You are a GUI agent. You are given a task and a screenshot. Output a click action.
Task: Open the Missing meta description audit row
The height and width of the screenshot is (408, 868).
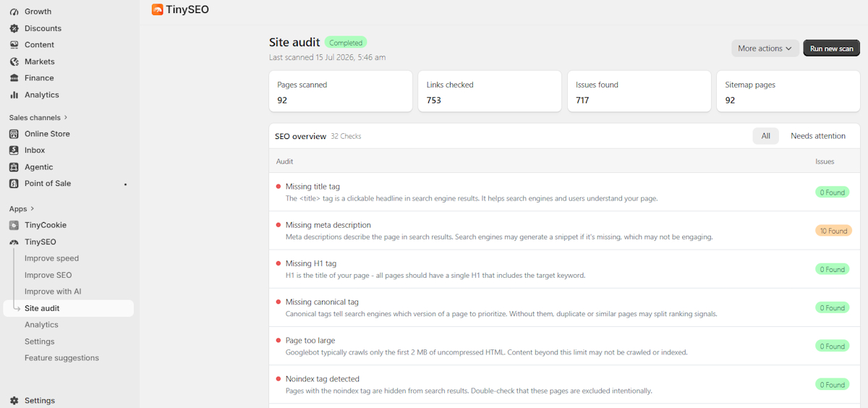564,231
